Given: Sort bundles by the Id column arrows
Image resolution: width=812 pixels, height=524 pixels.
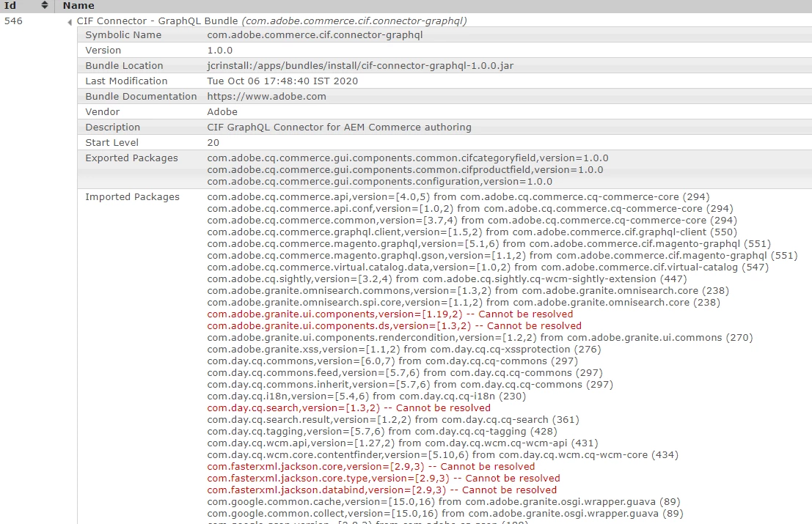Looking at the screenshot, I should coord(45,5).
